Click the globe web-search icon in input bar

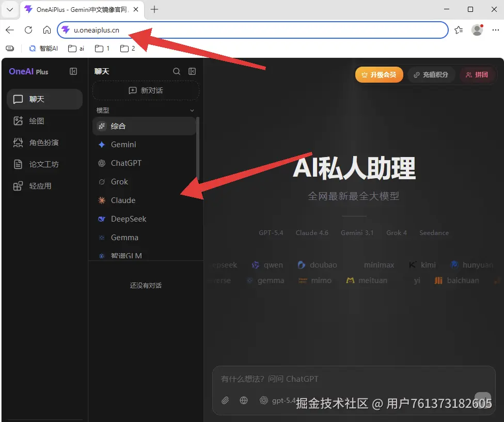tap(243, 400)
